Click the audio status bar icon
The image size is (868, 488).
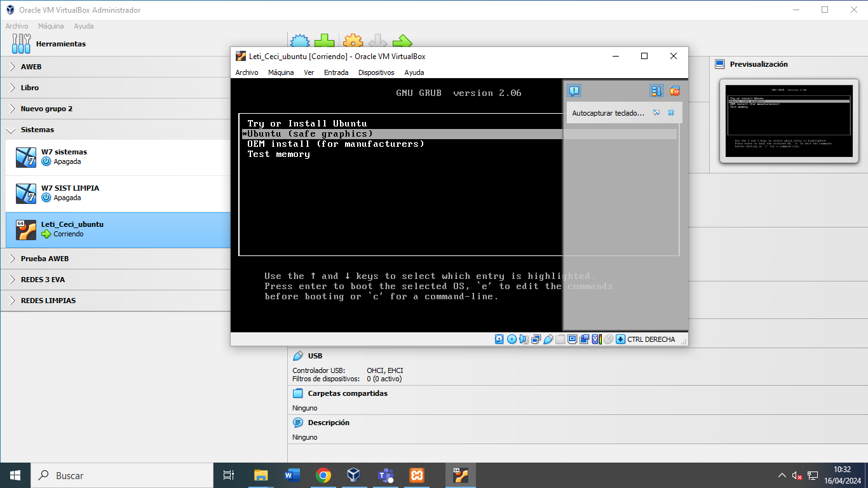point(524,339)
